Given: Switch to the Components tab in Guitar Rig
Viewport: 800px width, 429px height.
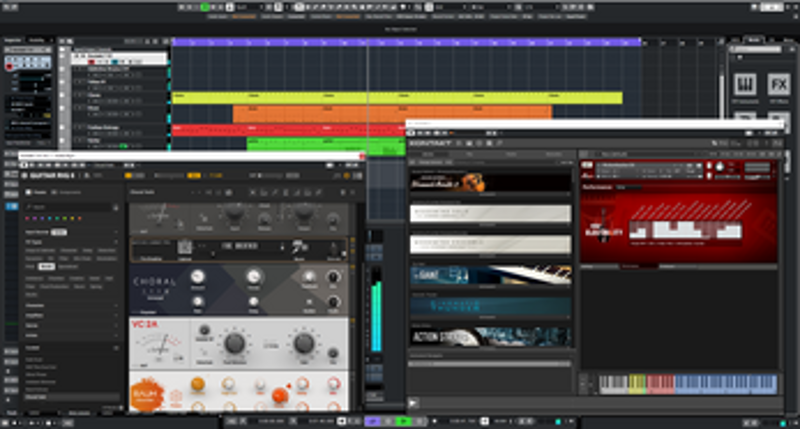Looking at the screenshot, I should [x=67, y=192].
